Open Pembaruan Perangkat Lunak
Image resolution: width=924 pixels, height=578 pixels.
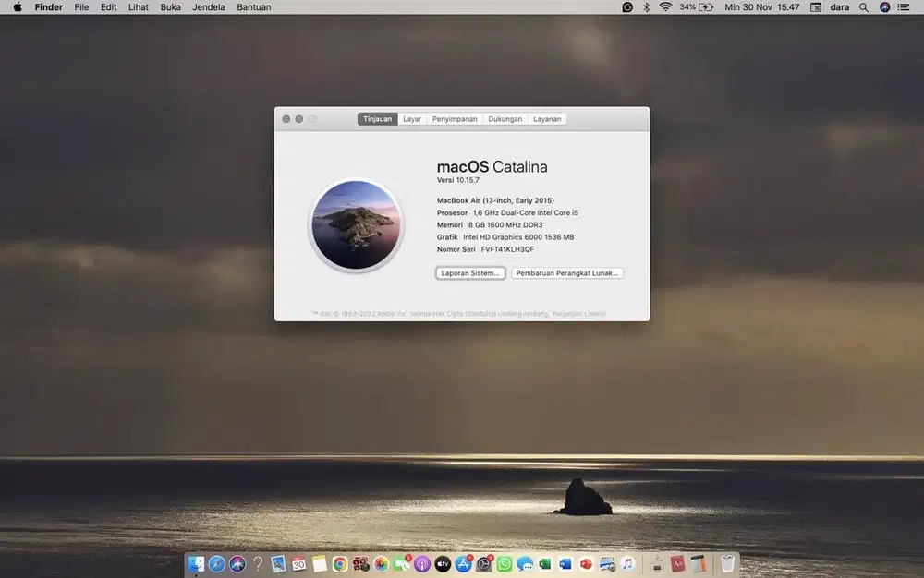pos(567,273)
